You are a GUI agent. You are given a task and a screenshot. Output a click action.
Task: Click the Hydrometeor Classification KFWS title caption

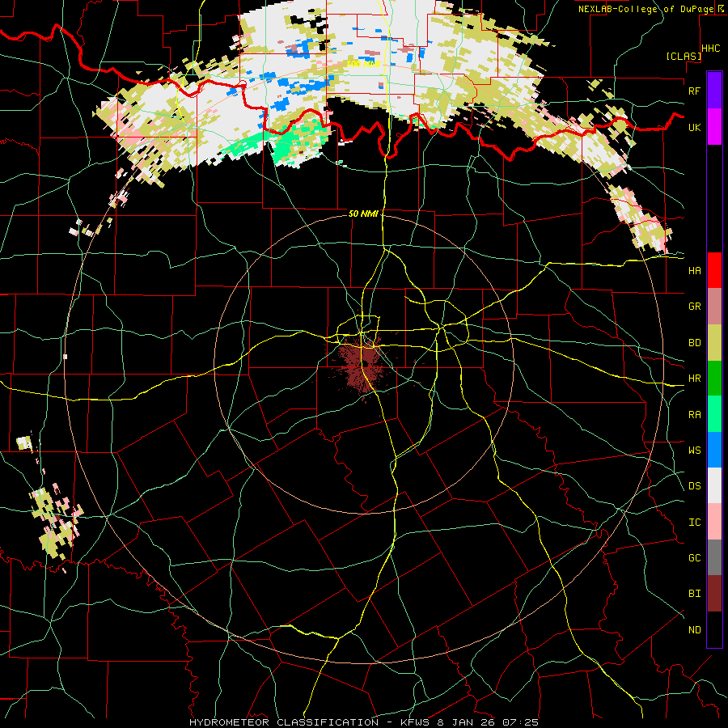(363, 722)
